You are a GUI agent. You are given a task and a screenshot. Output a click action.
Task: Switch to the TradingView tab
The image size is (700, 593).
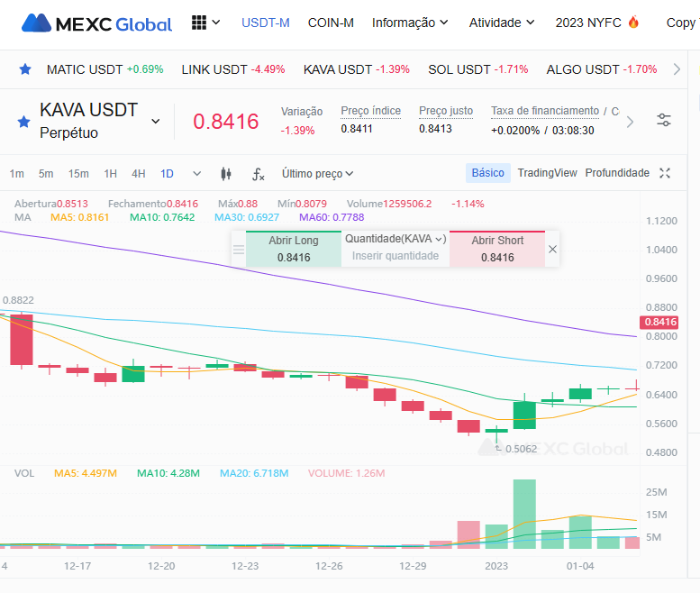coord(548,173)
